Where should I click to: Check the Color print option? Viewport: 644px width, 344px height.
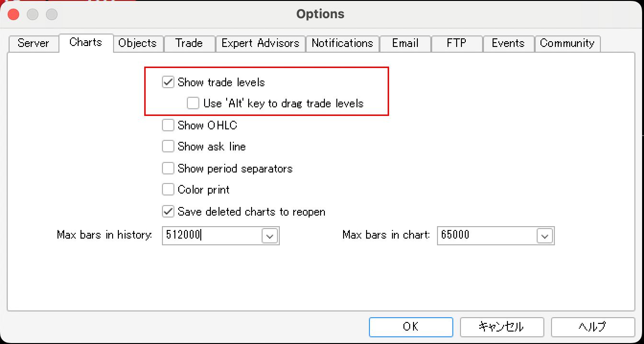coord(168,189)
